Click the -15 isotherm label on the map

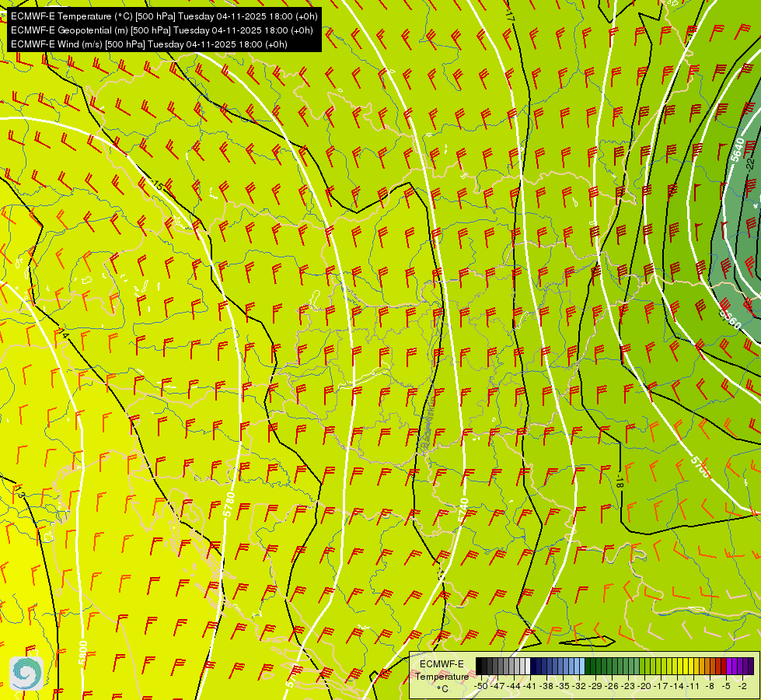(x=157, y=185)
